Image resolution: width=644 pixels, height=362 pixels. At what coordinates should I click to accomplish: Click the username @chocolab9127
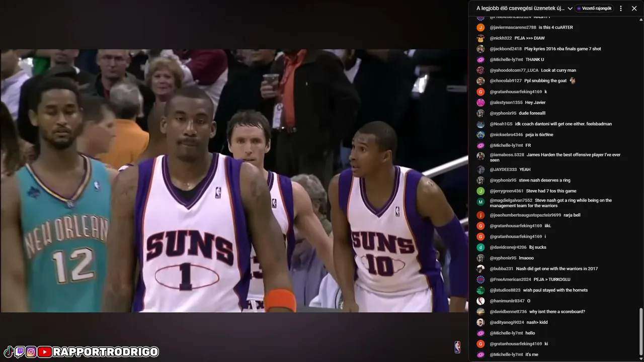click(x=506, y=81)
